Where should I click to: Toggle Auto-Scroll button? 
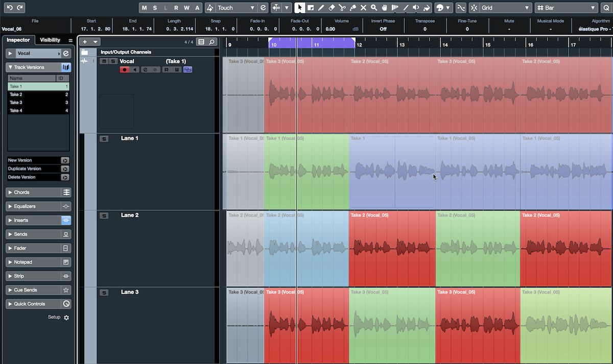click(276, 8)
